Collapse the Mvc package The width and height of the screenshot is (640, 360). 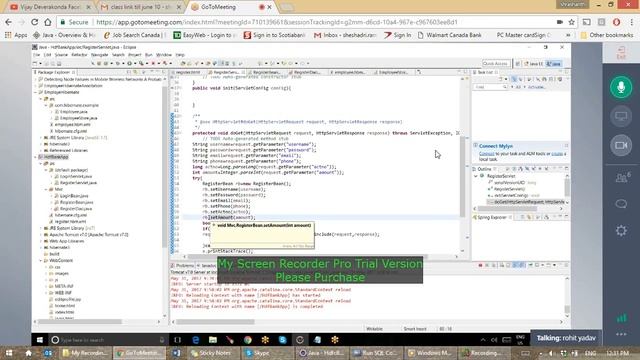[46, 189]
